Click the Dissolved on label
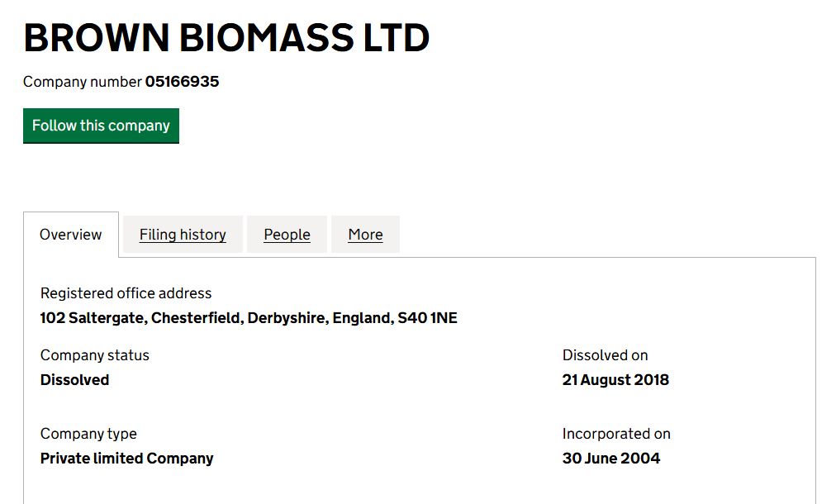This screenshot has width=836, height=504. (605, 355)
